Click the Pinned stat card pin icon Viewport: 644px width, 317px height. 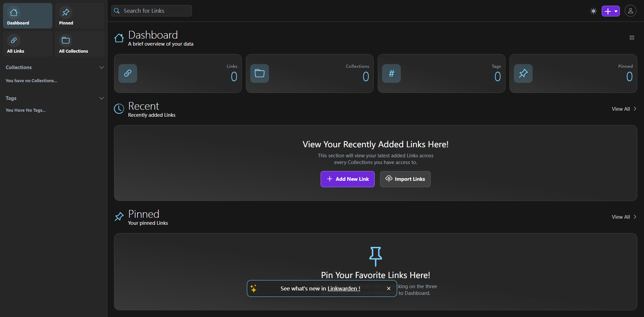click(523, 73)
